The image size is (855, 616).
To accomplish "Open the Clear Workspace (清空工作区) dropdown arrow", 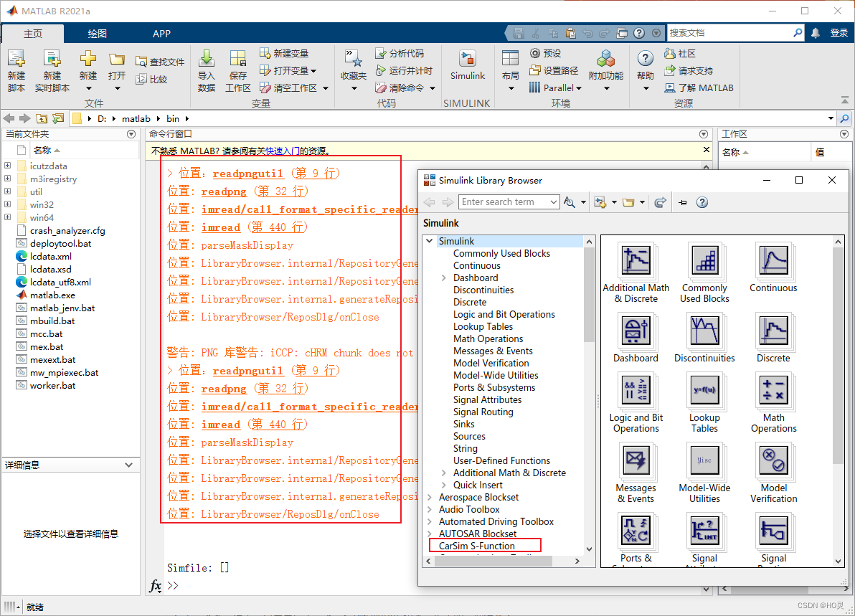I will coord(326,88).
